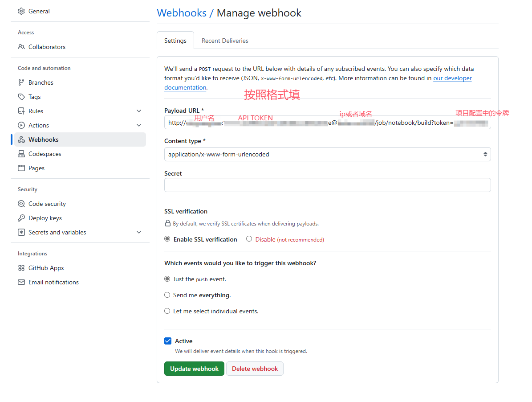Screen dimensions: 532x402
Task: Uncheck the Active checkbox
Action: point(168,341)
